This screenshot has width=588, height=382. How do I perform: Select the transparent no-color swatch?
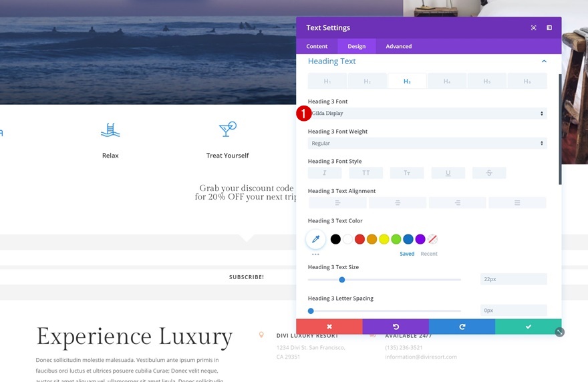pos(432,239)
